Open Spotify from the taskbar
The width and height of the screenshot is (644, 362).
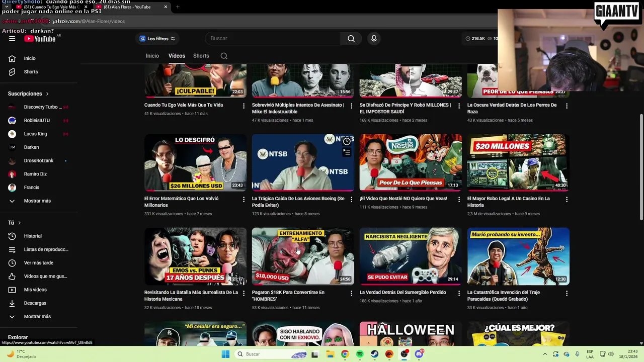360,354
